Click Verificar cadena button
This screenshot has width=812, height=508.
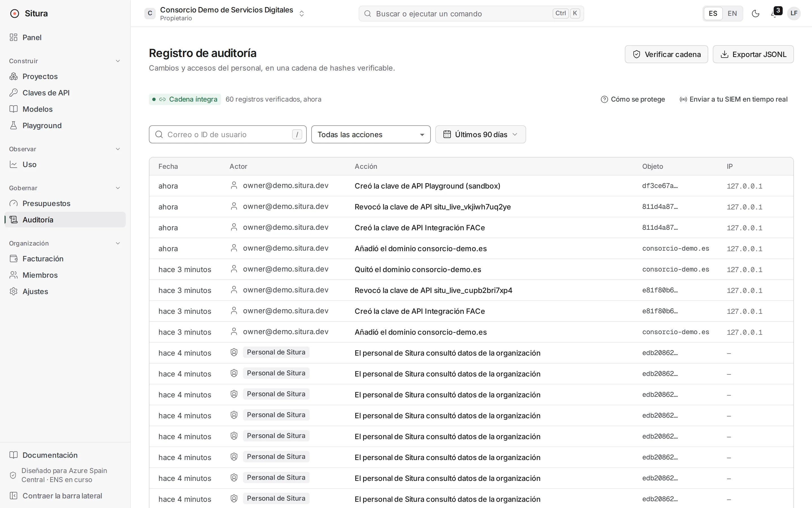667,54
